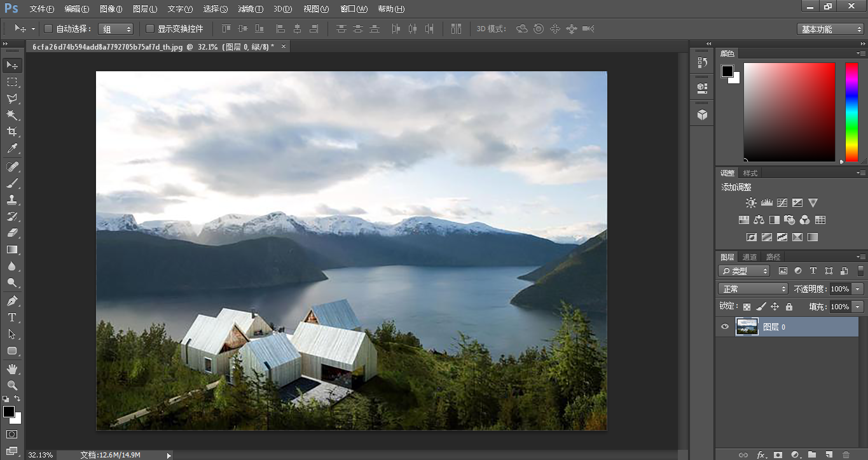Switch to the 样式 tab
Viewport: 868px width, 460px height.
click(750, 173)
